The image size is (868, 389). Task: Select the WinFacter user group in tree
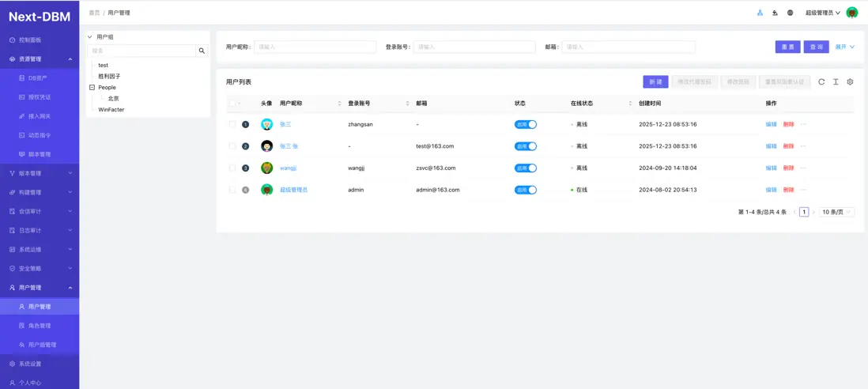point(111,110)
